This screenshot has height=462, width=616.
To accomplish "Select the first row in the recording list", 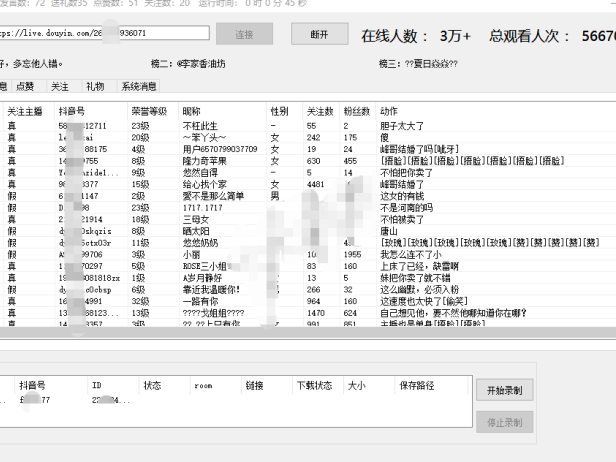I will point(236,400).
